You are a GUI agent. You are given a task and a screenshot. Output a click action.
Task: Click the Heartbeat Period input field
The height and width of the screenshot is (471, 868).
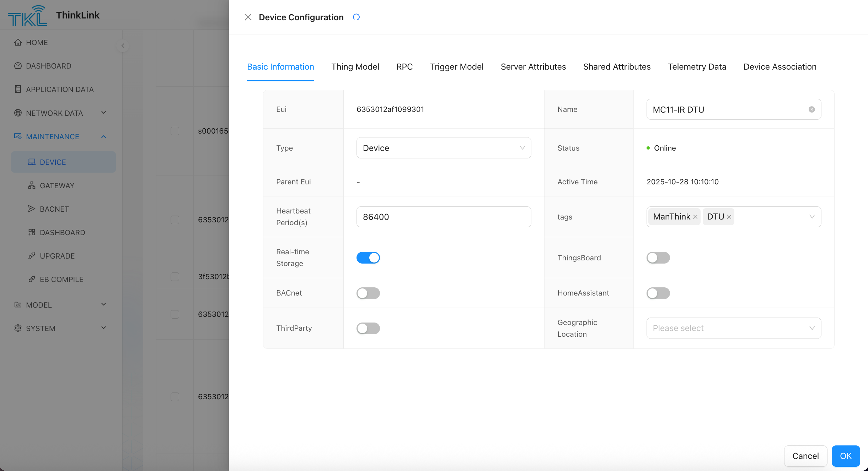[443, 217]
